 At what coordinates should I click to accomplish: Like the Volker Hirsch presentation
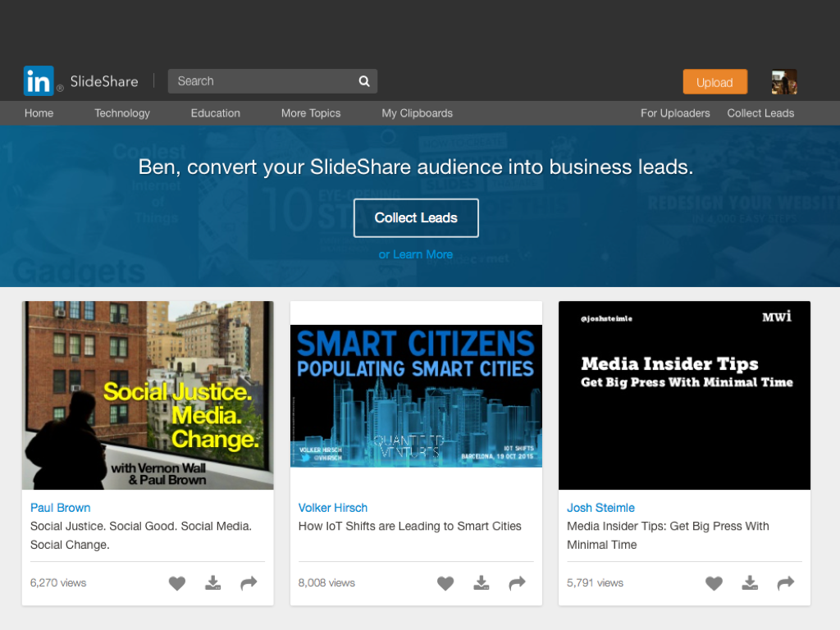[445, 583]
